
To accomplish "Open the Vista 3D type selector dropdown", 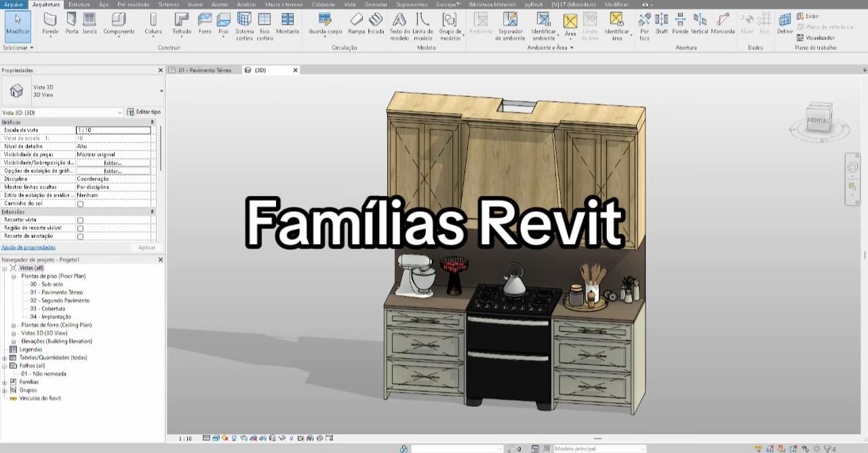I will tap(161, 91).
